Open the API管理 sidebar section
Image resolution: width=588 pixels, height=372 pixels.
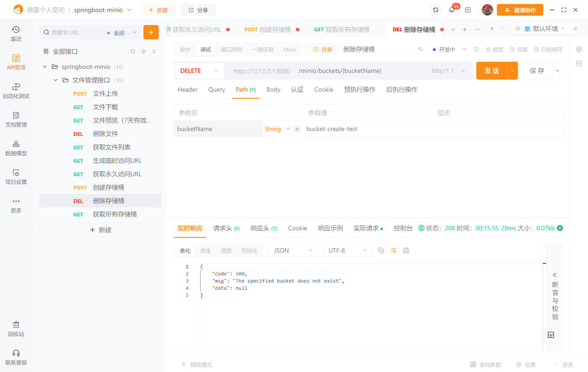(16, 62)
